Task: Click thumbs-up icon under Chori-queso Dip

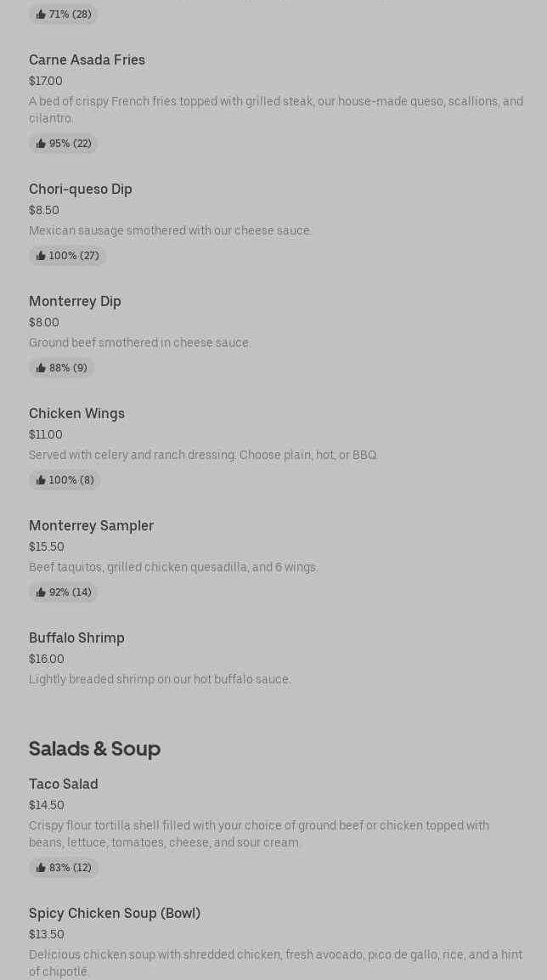Action: coord(41,256)
